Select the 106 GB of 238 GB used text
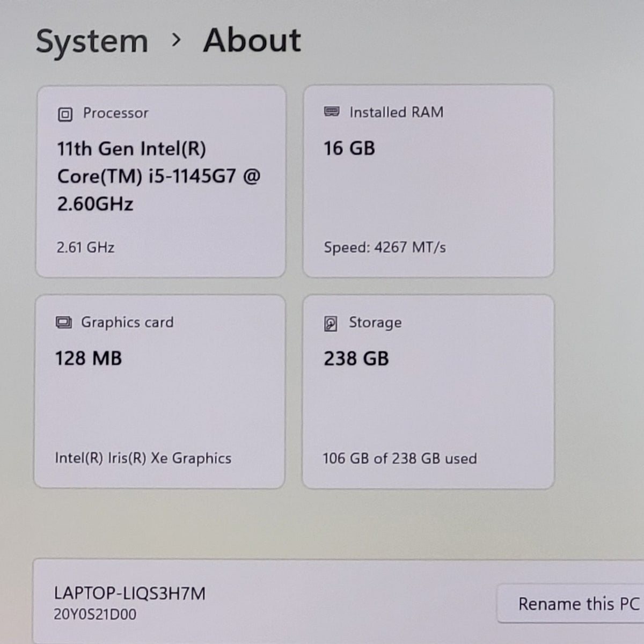This screenshot has width=644, height=644. pos(400,458)
